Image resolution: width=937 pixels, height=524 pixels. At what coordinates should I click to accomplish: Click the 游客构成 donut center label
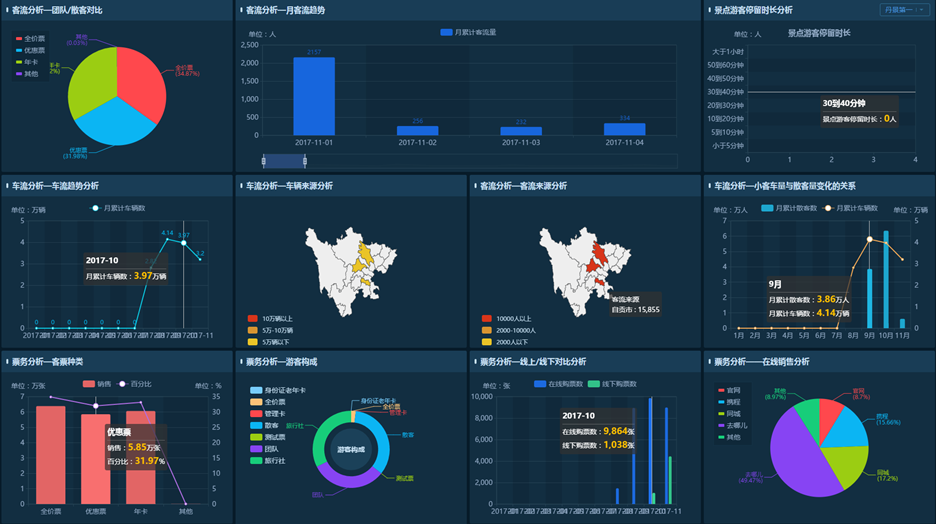[351, 449]
